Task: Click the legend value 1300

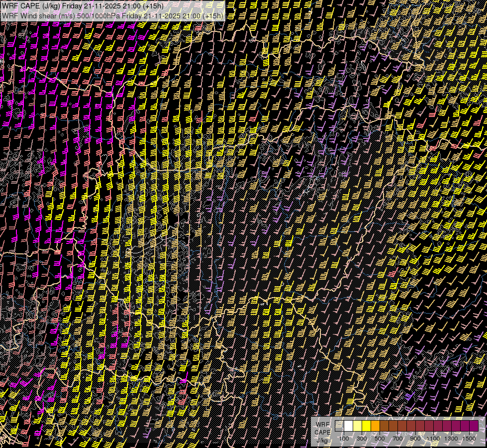Action: point(451,439)
